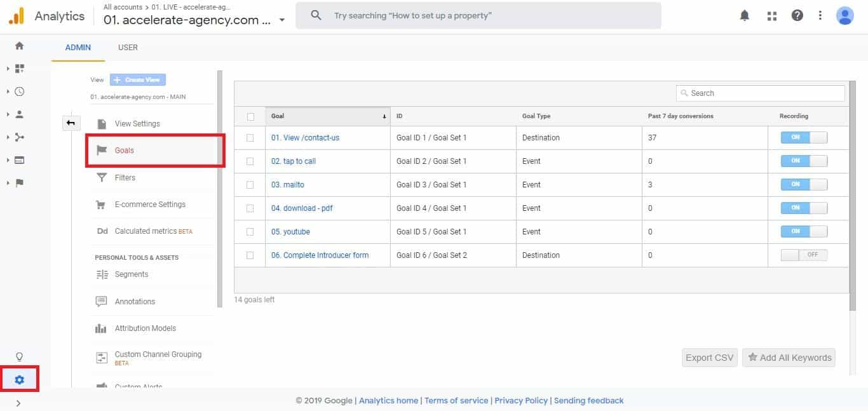Click the Admin gear icon
The height and width of the screenshot is (411, 868).
19,380
